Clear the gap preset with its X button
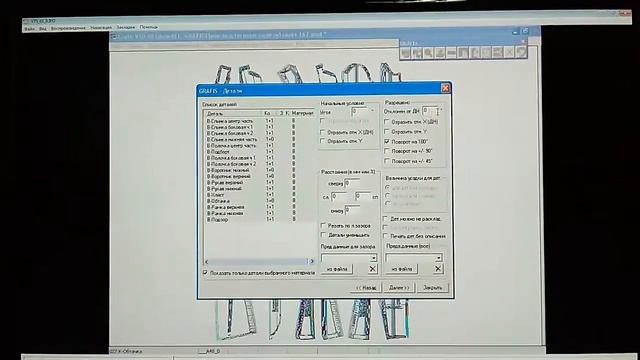The width and height of the screenshot is (640, 360). [372, 269]
